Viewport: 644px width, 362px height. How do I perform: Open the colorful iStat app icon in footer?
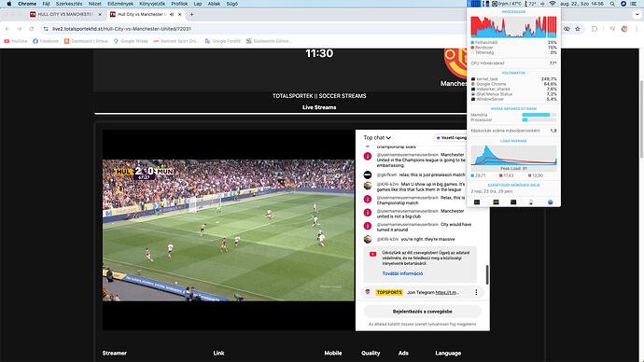click(x=550, y=202)
